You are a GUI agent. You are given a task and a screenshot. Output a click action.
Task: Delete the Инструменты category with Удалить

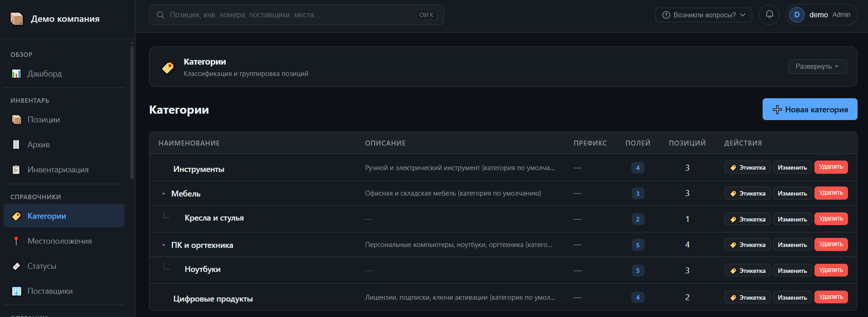click(831, 167)
